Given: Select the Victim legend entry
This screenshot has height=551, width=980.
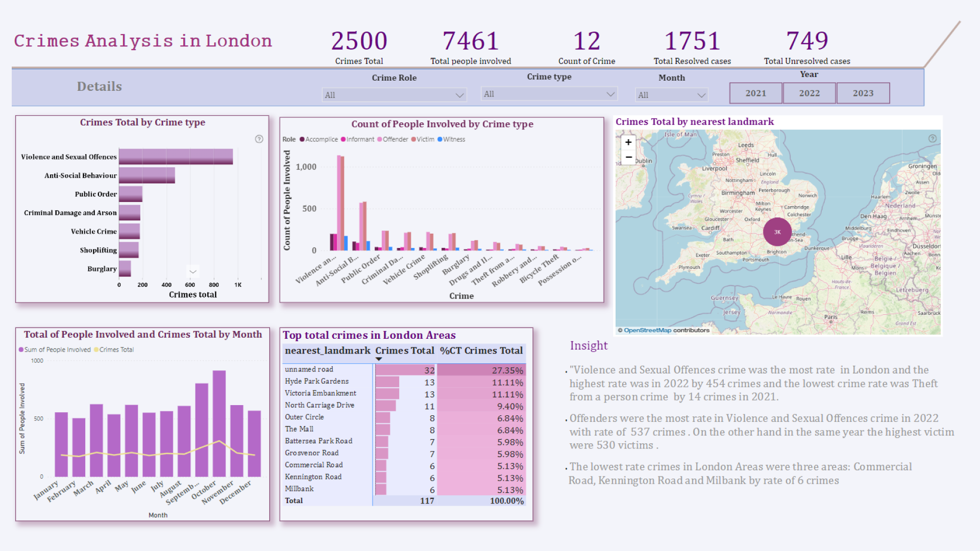Looking at the screenshot, I should point(423,139).
